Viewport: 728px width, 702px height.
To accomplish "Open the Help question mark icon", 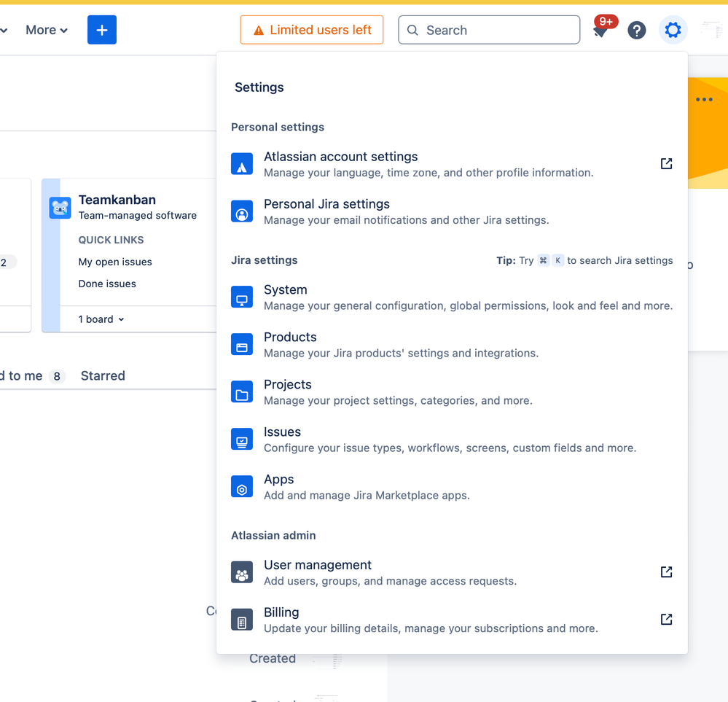I will coord(636,30).
